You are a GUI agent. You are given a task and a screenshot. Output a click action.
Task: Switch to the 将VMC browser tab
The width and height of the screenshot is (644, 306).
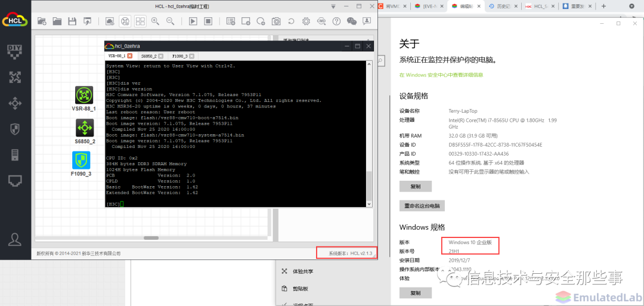tap(394, 6)
